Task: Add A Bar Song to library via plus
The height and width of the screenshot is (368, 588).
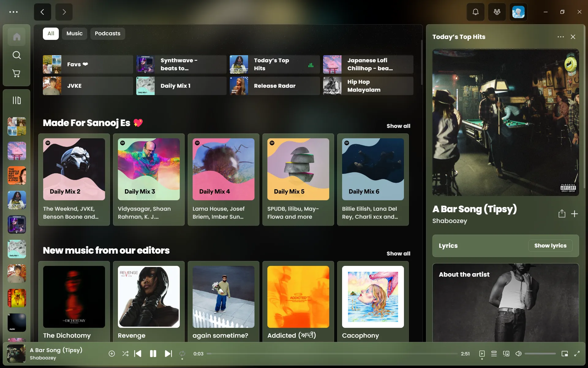Action: click(x=575, y=214)
